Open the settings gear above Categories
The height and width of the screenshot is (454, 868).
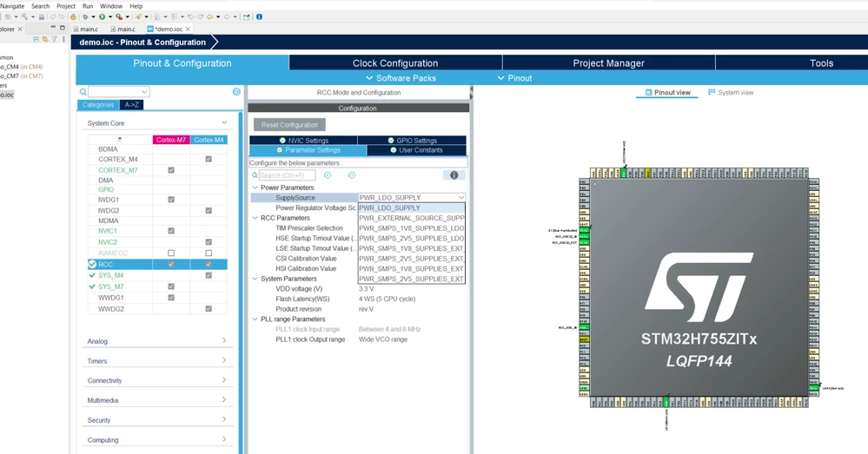point(236,92)
